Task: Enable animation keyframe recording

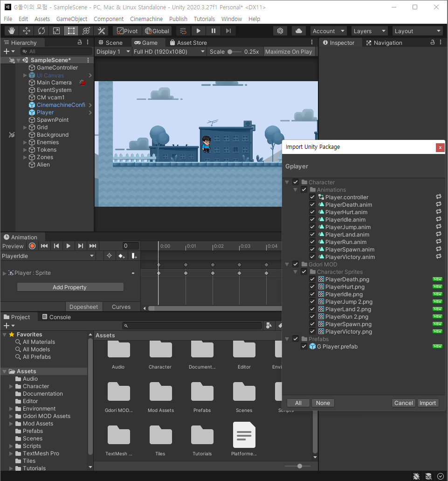Action: (x=32, y=246)
